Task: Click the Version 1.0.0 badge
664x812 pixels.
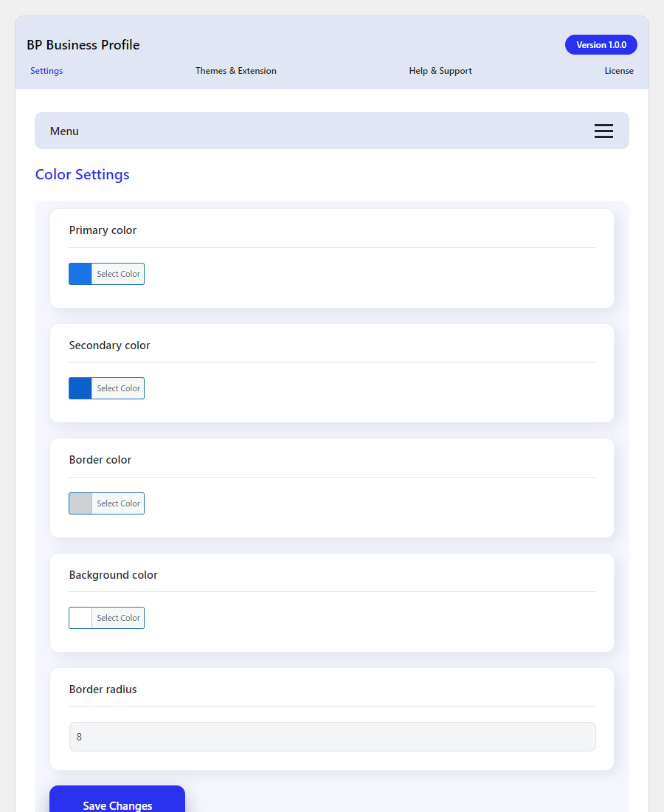Action: click(x=601, y=44)
